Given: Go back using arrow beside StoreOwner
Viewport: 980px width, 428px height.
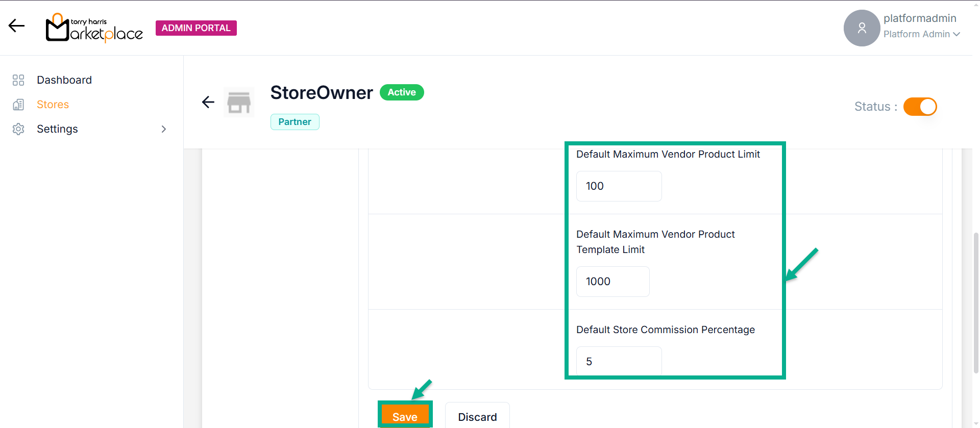Looking at the screenshot, I should tap(208, 102).
